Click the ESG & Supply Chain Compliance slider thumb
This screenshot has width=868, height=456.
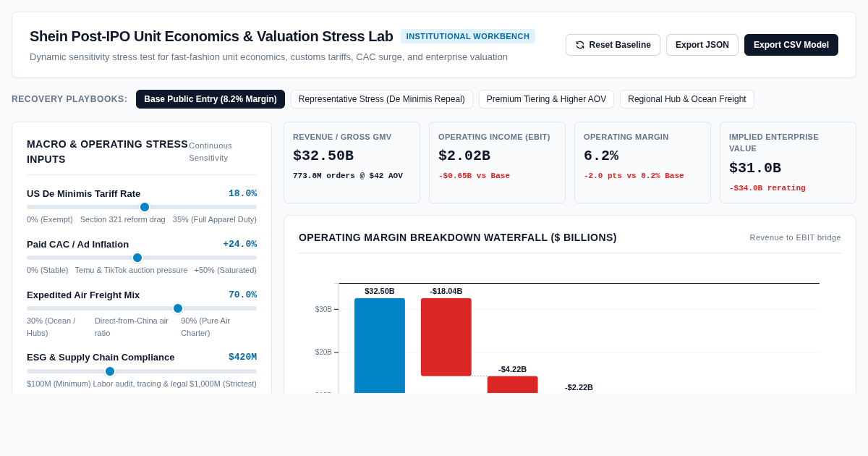(x=110, y=371)
